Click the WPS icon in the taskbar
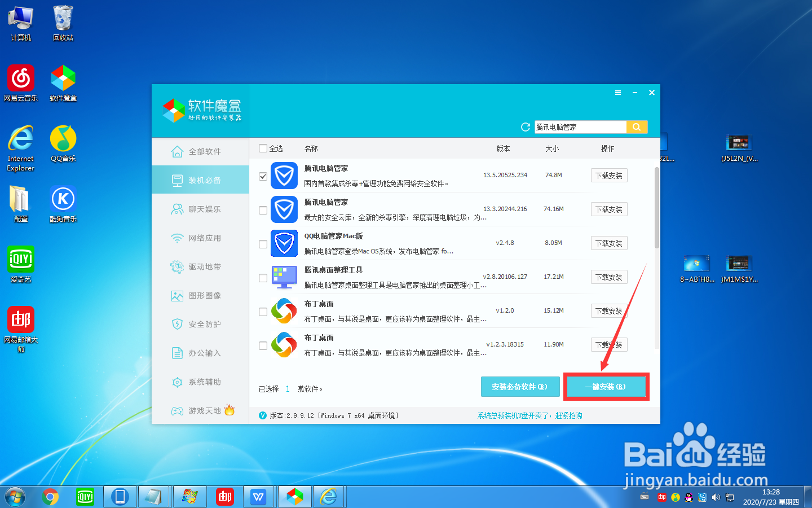 pos(258,497)
